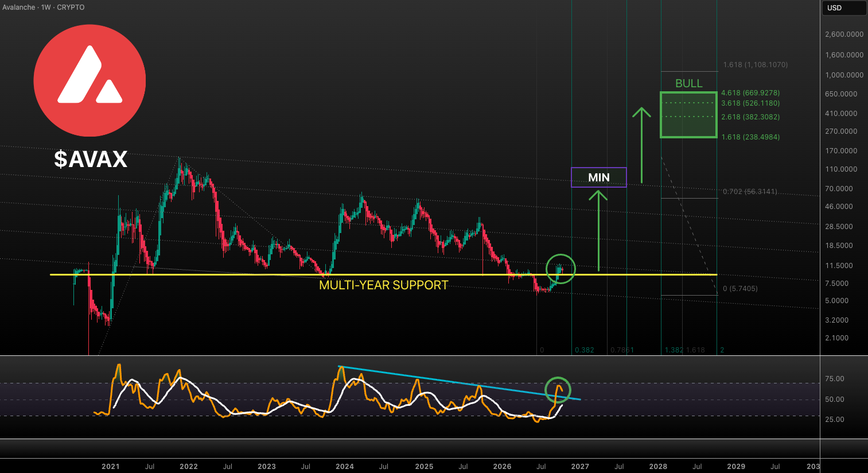The height and width of the screenshot is (473, 868).
Task: Click the 18.5000 price axis label
Action: coord(839,246)
